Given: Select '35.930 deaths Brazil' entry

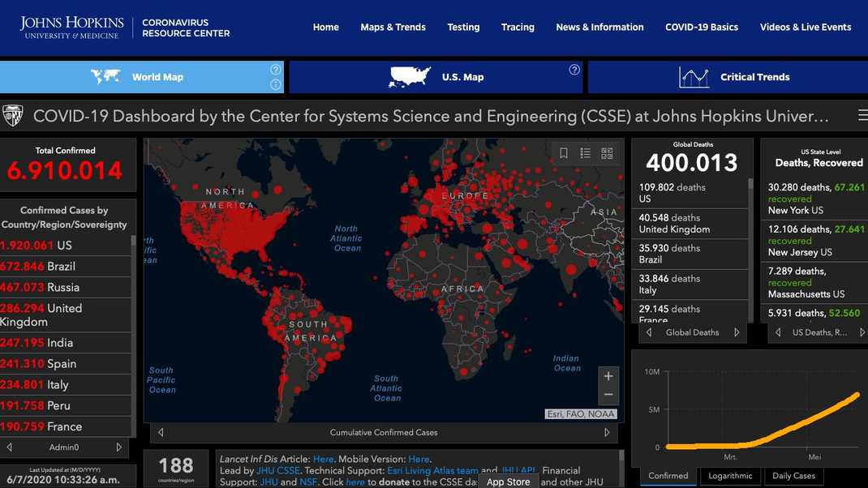Looking at the screenshot, I should click(690, 254).
